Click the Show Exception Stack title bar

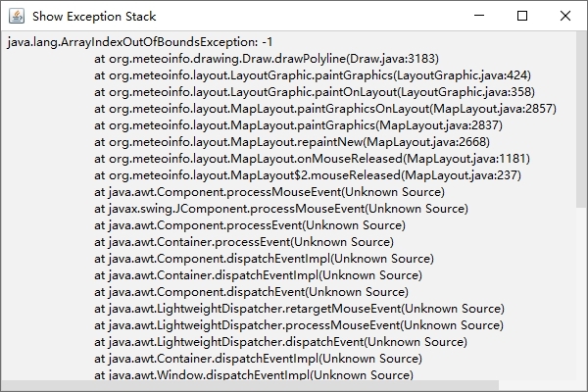245,16
